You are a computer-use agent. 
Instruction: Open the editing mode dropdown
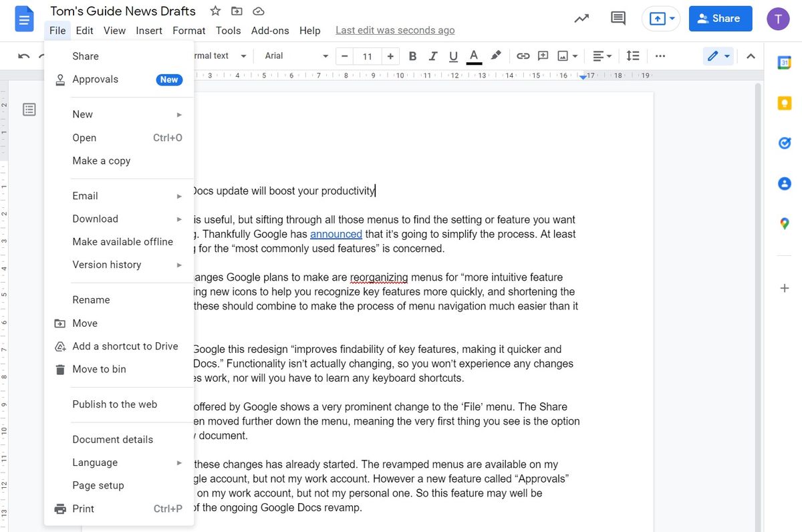pos(718,56)
